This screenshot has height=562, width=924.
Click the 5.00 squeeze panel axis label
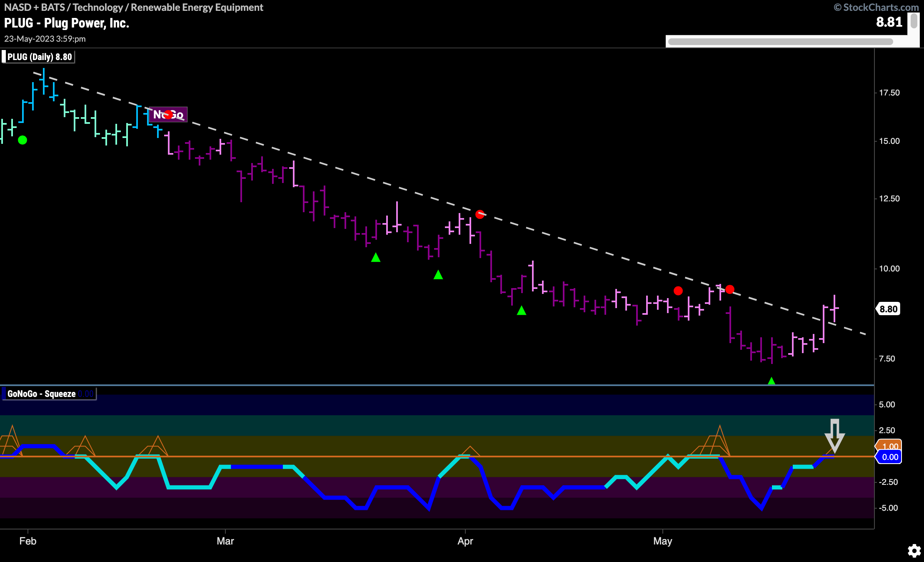[887, 404]
